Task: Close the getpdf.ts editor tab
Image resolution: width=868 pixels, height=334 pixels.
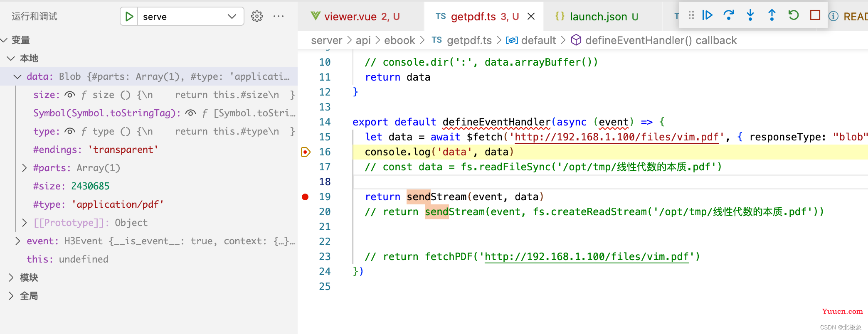Action: tap(531, 17)
